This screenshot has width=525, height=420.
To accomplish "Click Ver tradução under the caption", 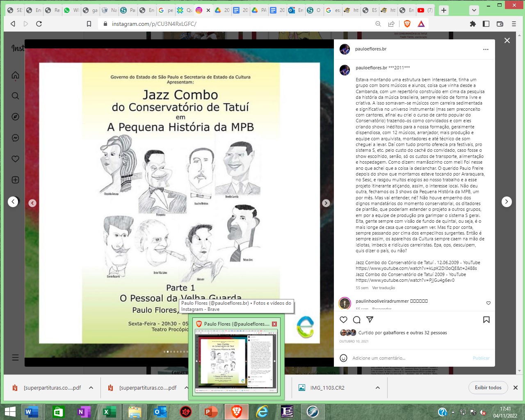I will tap(383, 288).
